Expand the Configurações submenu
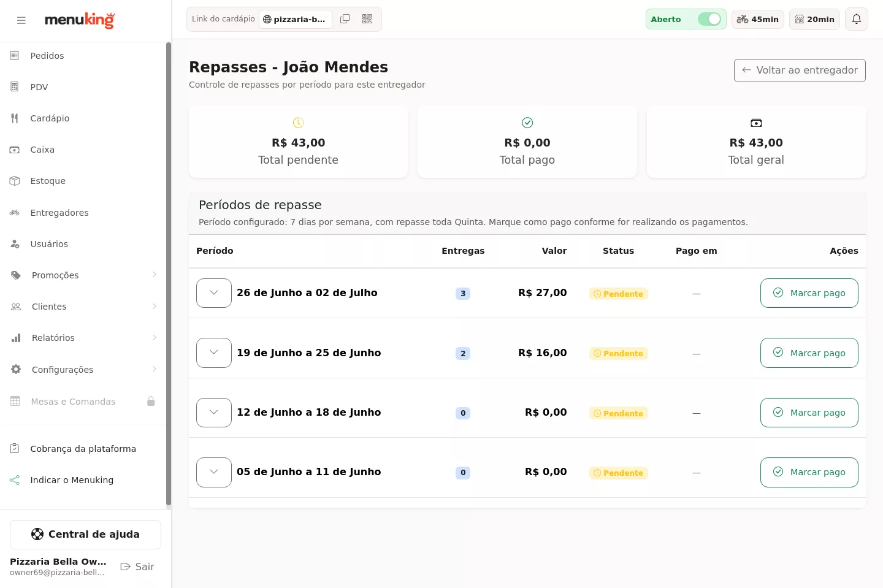883x588 pixels. pyautogui.click(x=83, y=370)
